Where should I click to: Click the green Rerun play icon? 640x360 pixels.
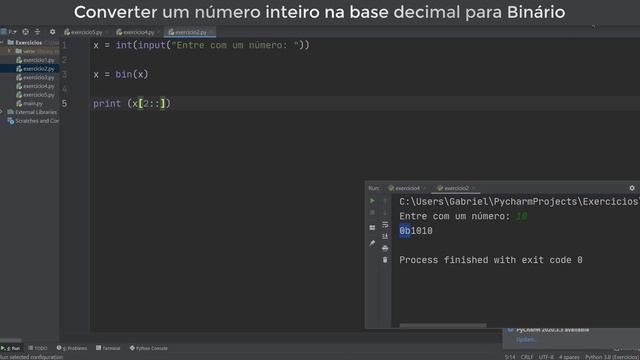372,201
